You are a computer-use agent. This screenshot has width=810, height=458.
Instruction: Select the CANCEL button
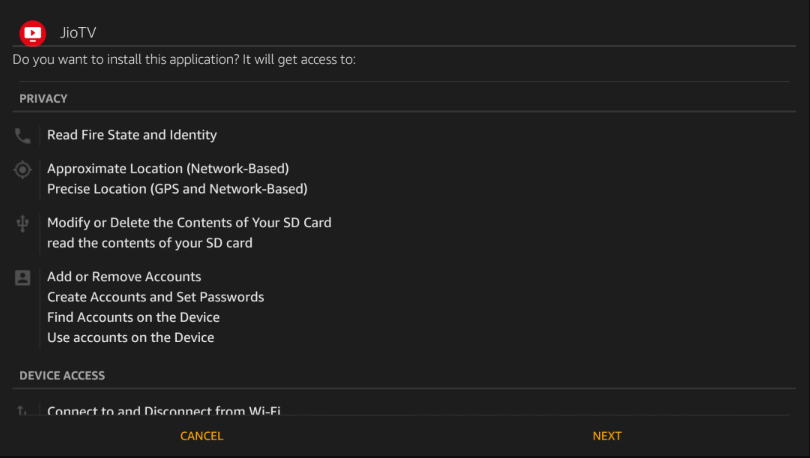[201, 436]
